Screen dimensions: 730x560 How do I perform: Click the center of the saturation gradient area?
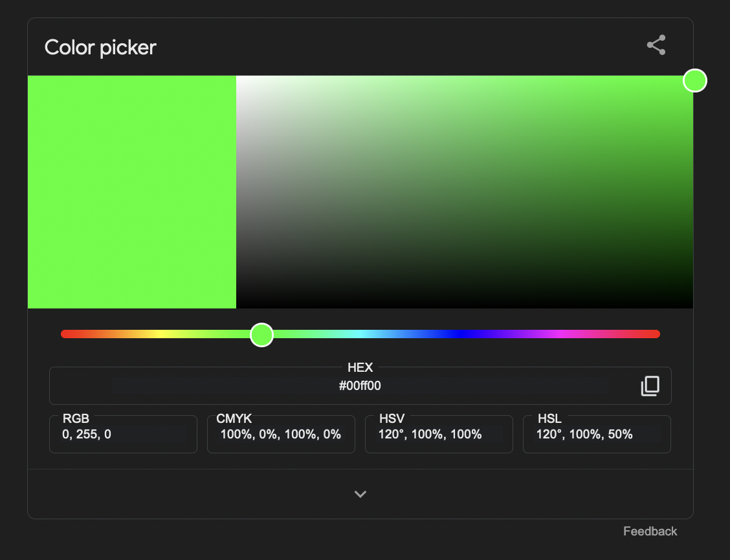pos(465,192)
